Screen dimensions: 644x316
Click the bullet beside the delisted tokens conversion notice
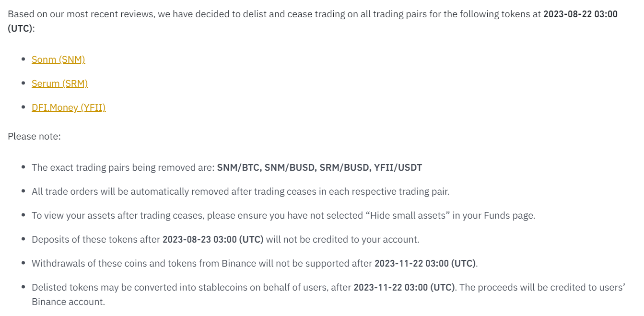(23, 287)
